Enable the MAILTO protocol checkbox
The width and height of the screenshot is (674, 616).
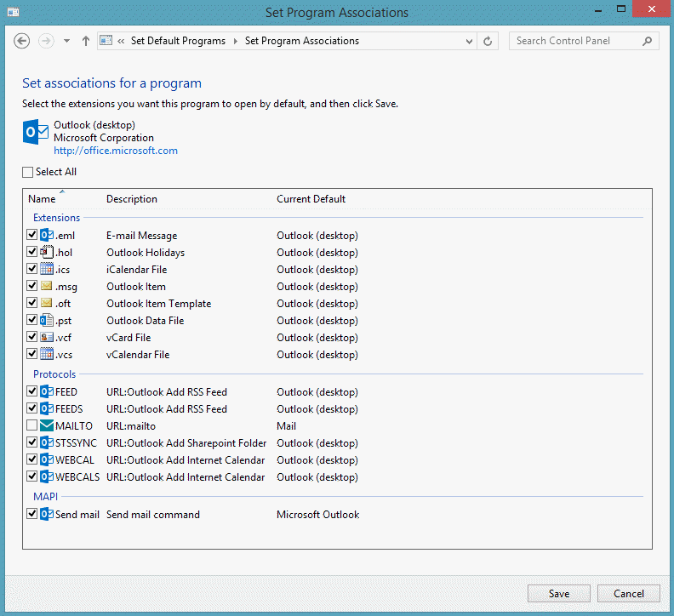click(31, 425)
